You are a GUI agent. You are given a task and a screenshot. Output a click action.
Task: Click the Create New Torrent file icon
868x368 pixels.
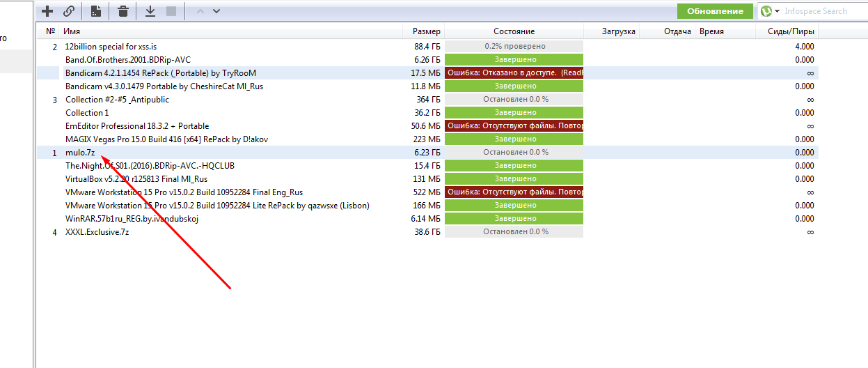click(96, 11)
